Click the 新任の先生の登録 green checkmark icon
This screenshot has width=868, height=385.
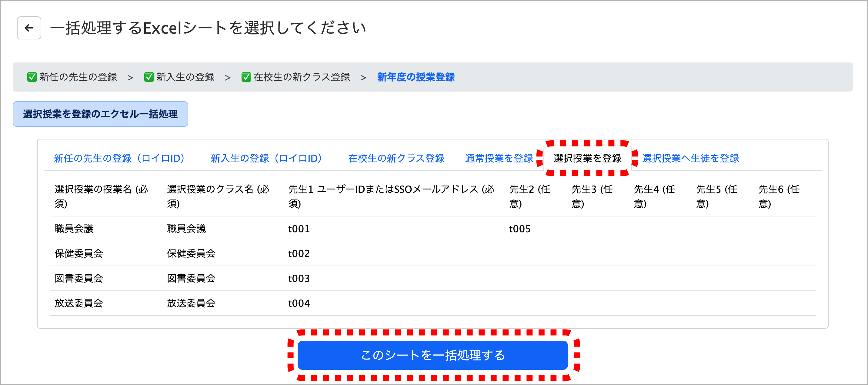click(32, 77)
